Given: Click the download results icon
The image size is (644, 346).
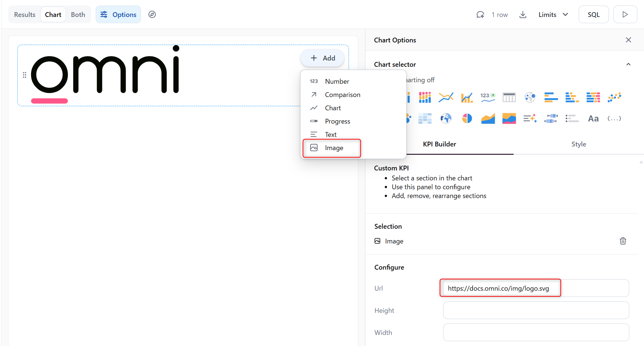Looking at the screenshot, I should pos(523,15).
